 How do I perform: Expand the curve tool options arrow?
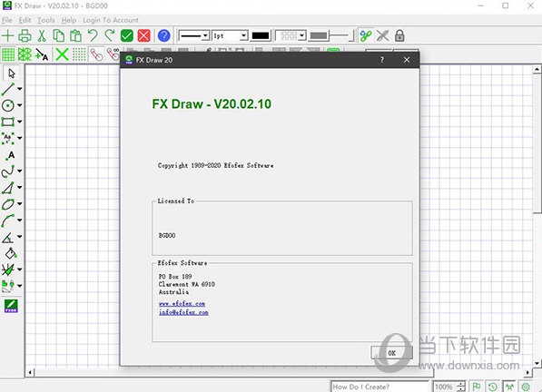(19, 171)
